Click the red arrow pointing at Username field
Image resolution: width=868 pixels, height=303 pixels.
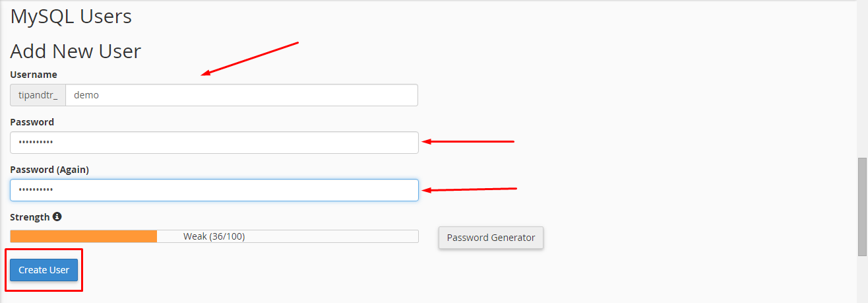(x=251, y=59)
